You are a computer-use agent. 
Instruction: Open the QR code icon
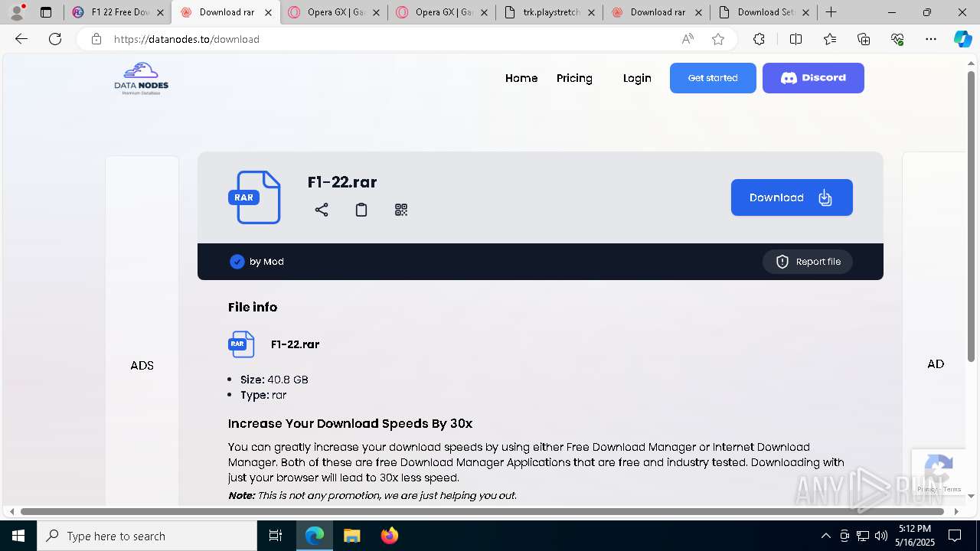(x=401, y=210)
